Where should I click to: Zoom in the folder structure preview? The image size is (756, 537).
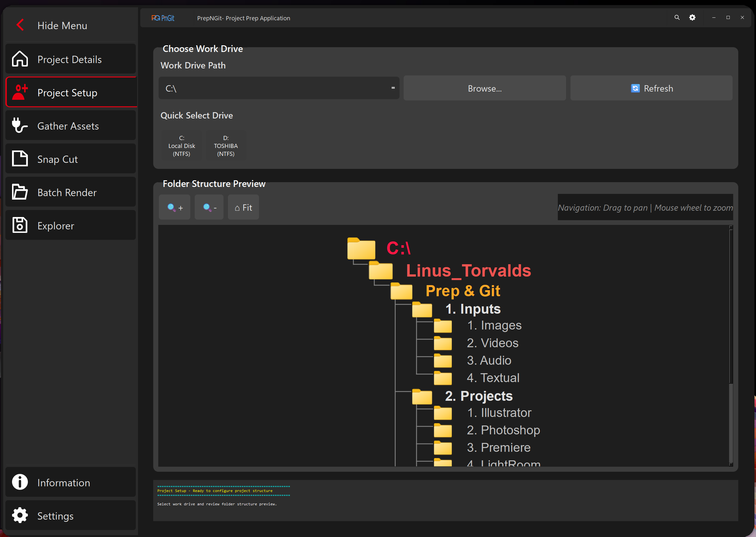174,208
